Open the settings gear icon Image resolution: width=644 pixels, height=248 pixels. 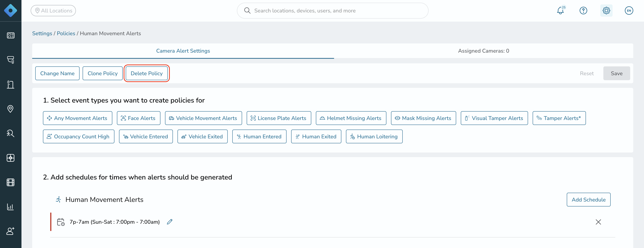pyautogui.click(x=606, y=11)
